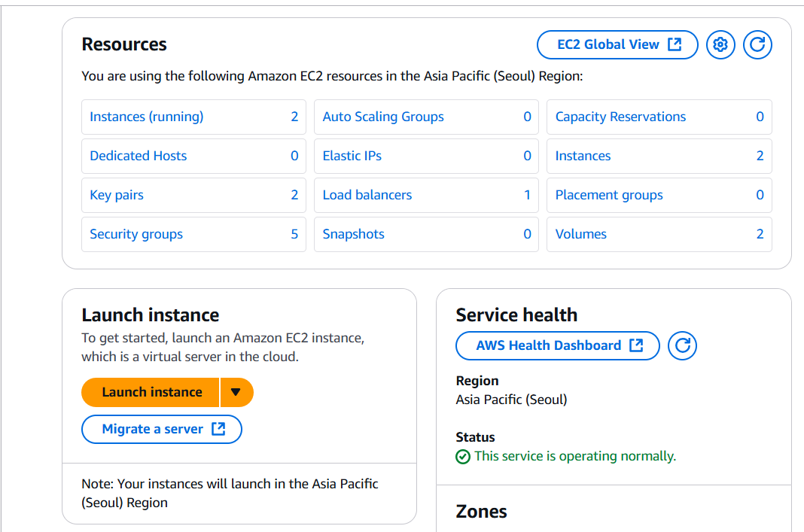Open EC2 Global View
This screenshot has width=804, height=532.
[x=617, y=45]
